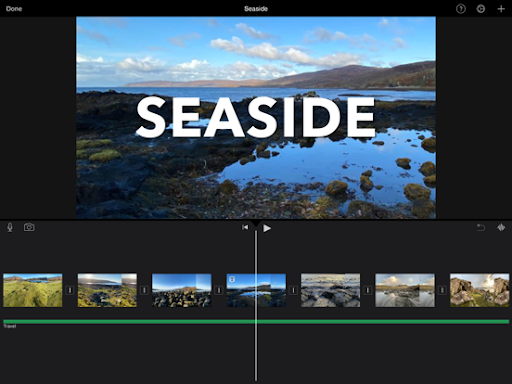Open transition before rocky shore clip
512x384 pixels.
[x=293, y=290]
